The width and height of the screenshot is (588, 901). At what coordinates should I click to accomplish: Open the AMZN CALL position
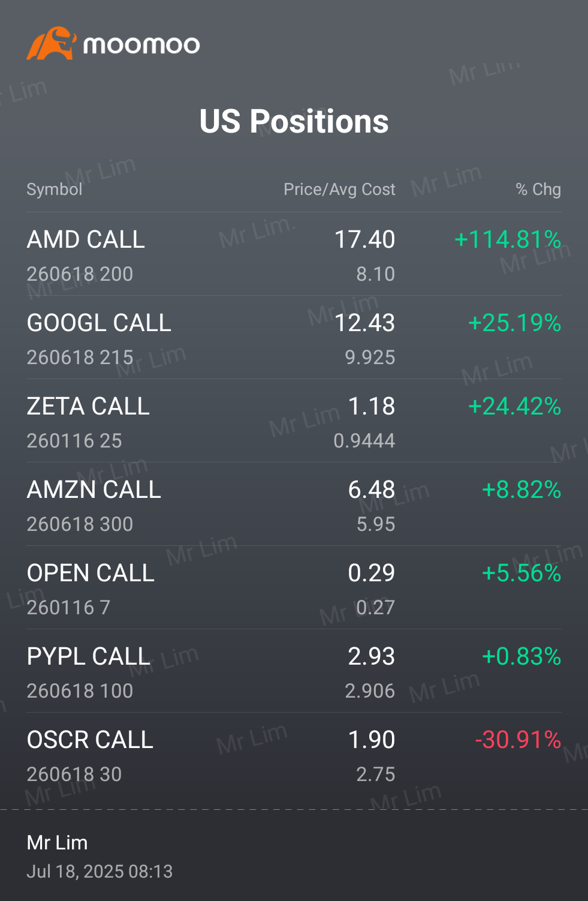294,504
